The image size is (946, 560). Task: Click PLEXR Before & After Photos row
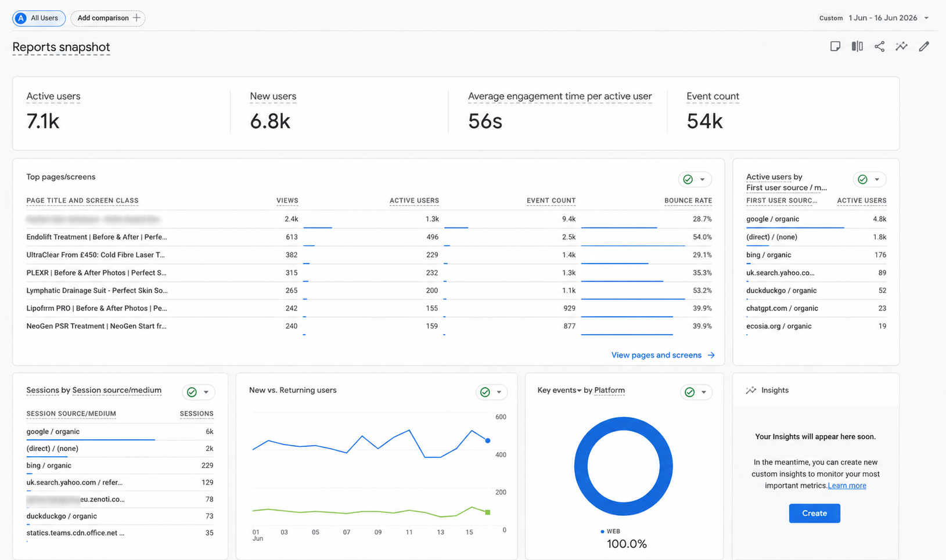[x=96, y=273]
